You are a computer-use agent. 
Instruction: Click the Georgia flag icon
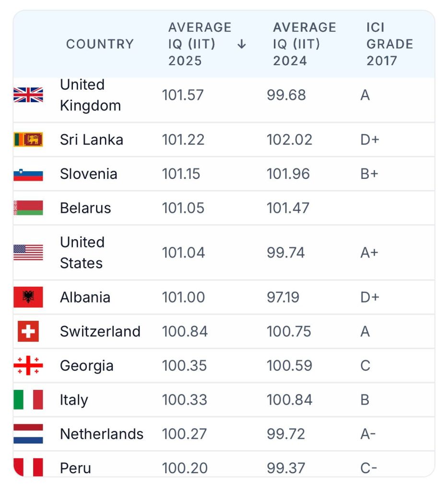click(28, 365)
